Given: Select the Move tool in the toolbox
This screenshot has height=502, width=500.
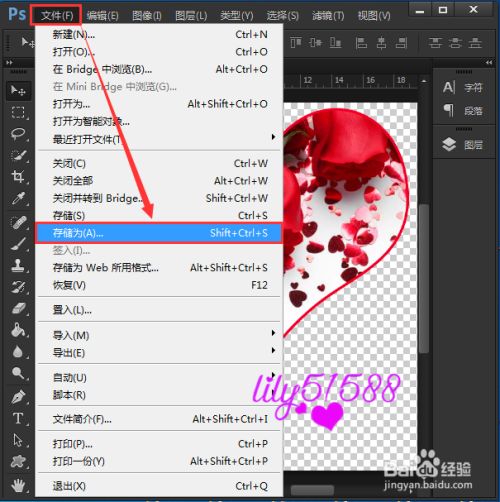Looking at the screenshot, I should (x=18, y=90).
